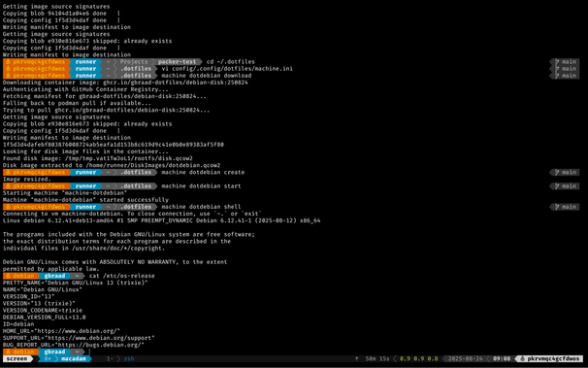This screenshot has width=588, height=368.
Task: Click the command "machine dotdebian create"
Action: click(203, 172)
